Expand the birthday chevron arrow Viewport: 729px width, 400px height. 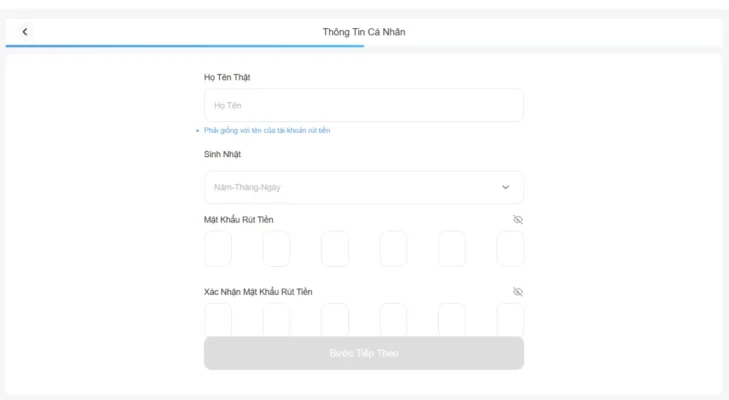(x=505, y=187)
